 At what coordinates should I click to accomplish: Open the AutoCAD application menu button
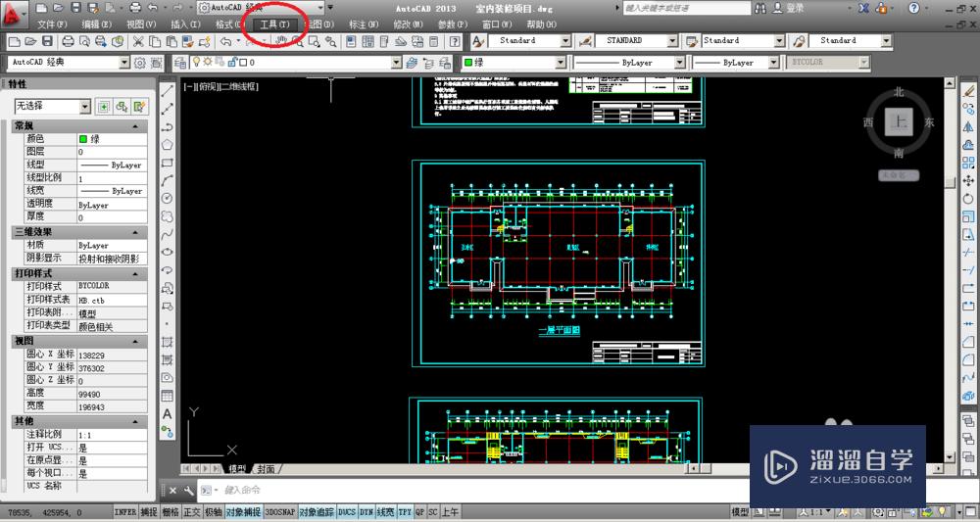tap(15, 14)
